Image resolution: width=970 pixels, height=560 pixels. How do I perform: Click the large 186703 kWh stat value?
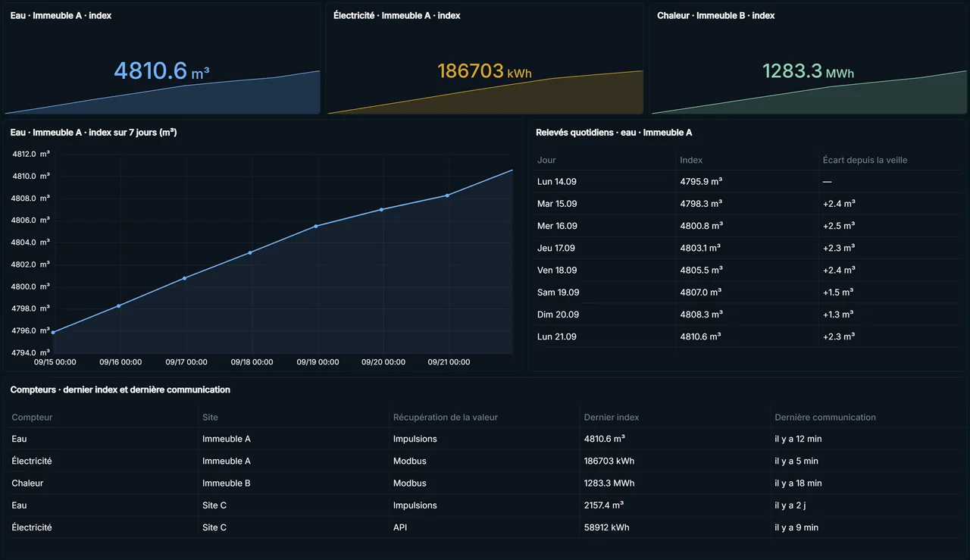tap(485, 71)
